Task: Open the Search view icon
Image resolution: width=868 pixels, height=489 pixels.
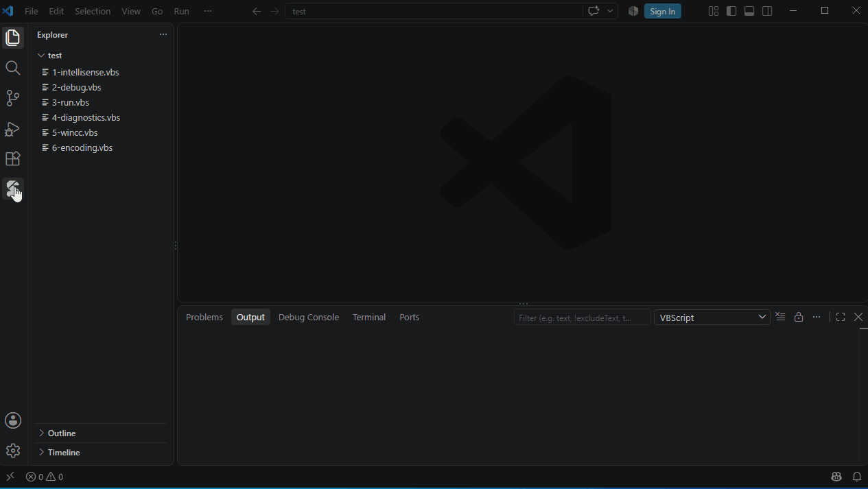Action: pyautogui.click(x=13, y=68)
